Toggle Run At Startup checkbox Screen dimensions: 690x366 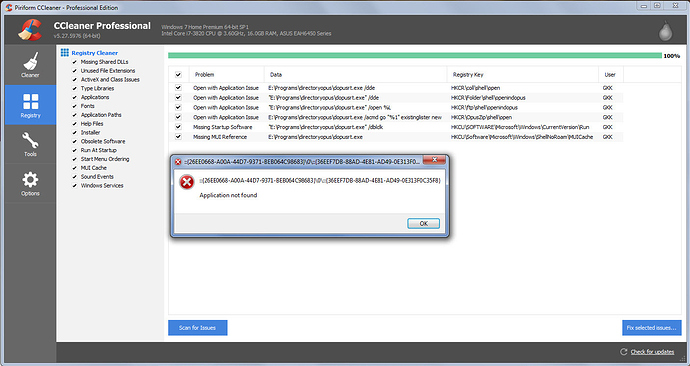click(74, 150)
